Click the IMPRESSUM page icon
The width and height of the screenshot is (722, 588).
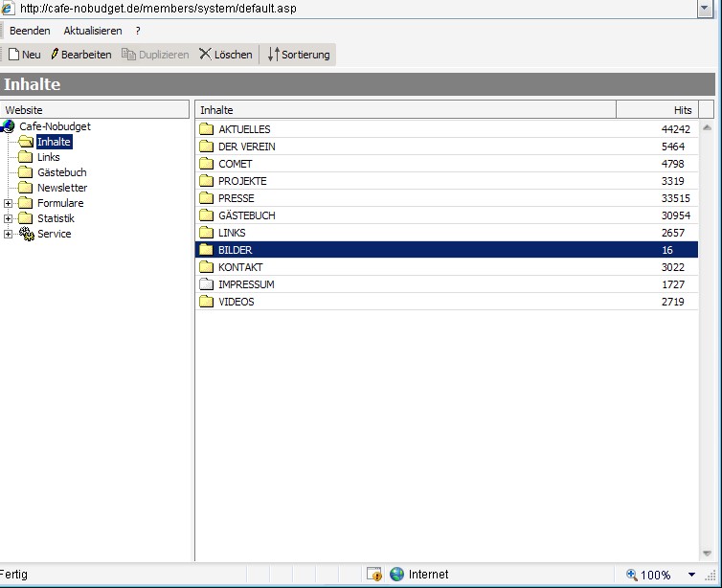point(206,284)
